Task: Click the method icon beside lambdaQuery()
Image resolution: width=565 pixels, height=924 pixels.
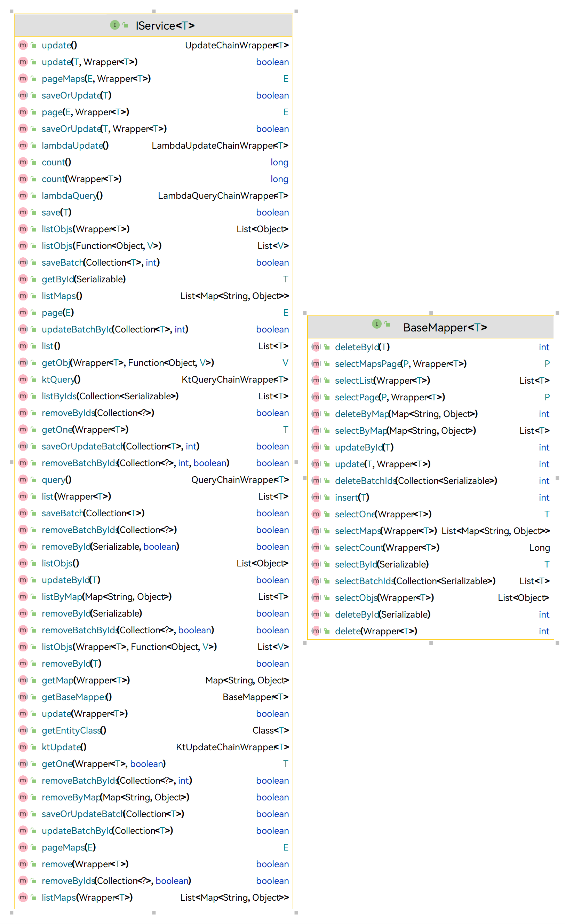Action: coord(23,195)
